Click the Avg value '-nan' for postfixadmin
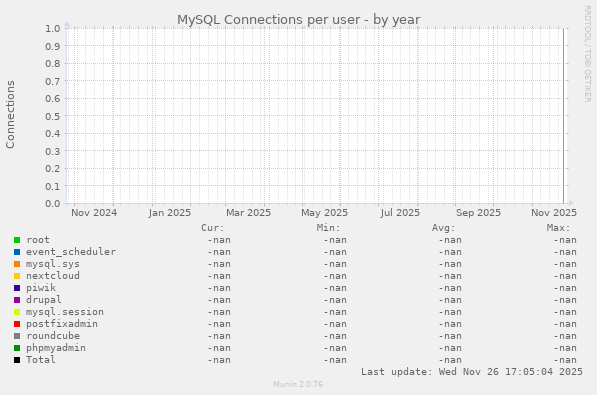This screenshot has height=395, width=597. tap(450, 324)
